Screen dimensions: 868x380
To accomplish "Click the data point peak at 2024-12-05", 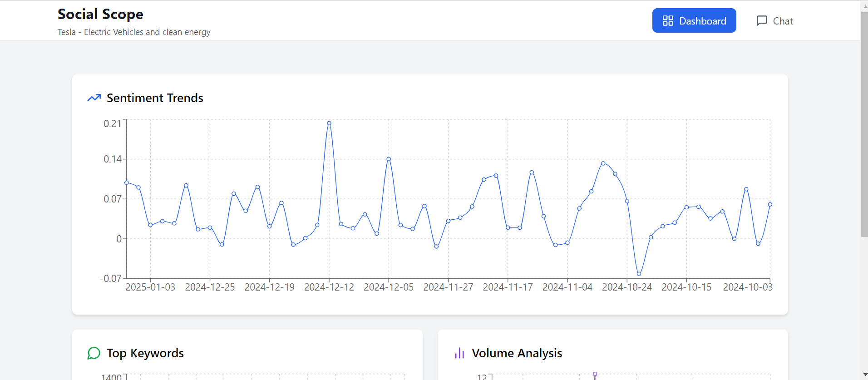I will pos(389,159).
